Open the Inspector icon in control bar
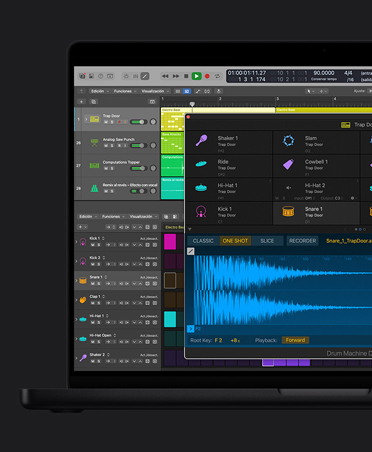Screen dimensions: 372x452 [91, 76]
